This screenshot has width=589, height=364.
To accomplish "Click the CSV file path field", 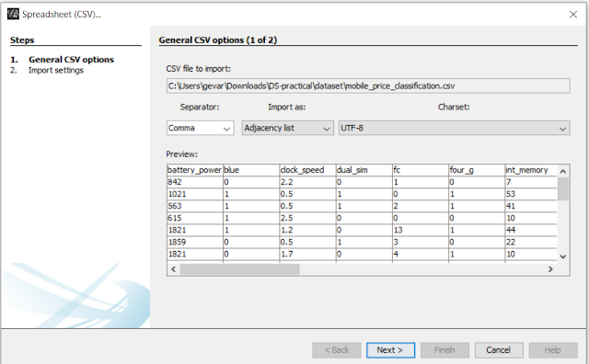I will (x=368, y=85).
